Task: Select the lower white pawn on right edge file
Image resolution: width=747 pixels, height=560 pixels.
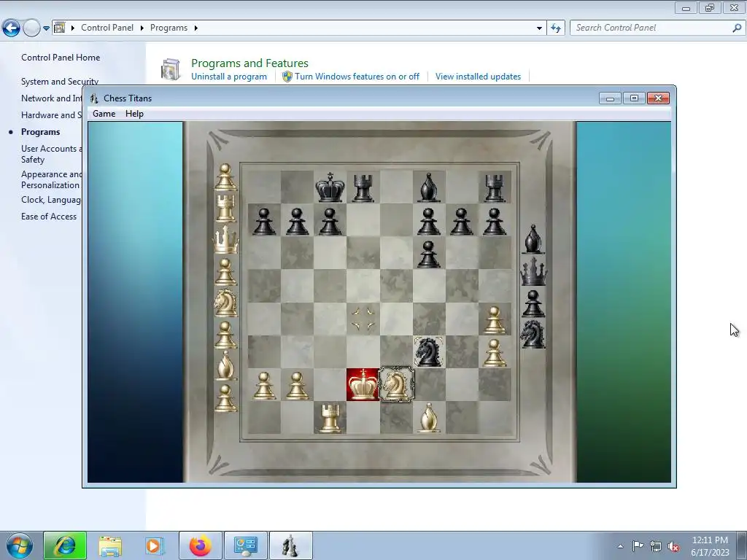Action: [494, 352]
